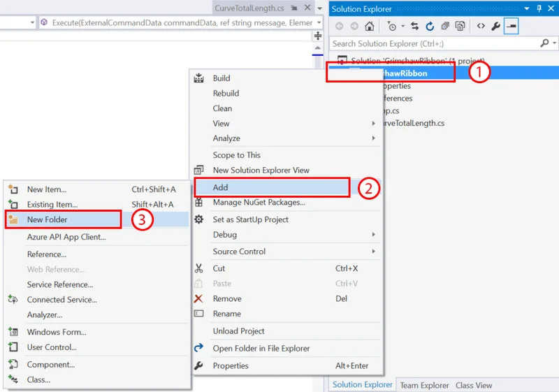Click the Show All Files icon
This screenshot has width=559, height=392.
coord(460,26)
